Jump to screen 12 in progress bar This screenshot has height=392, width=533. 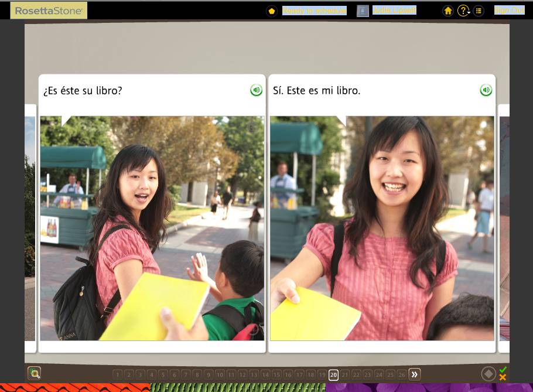point(242,374)
